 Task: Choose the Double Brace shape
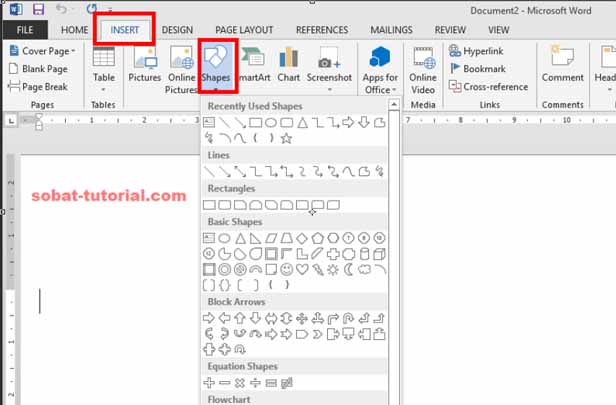224,285
